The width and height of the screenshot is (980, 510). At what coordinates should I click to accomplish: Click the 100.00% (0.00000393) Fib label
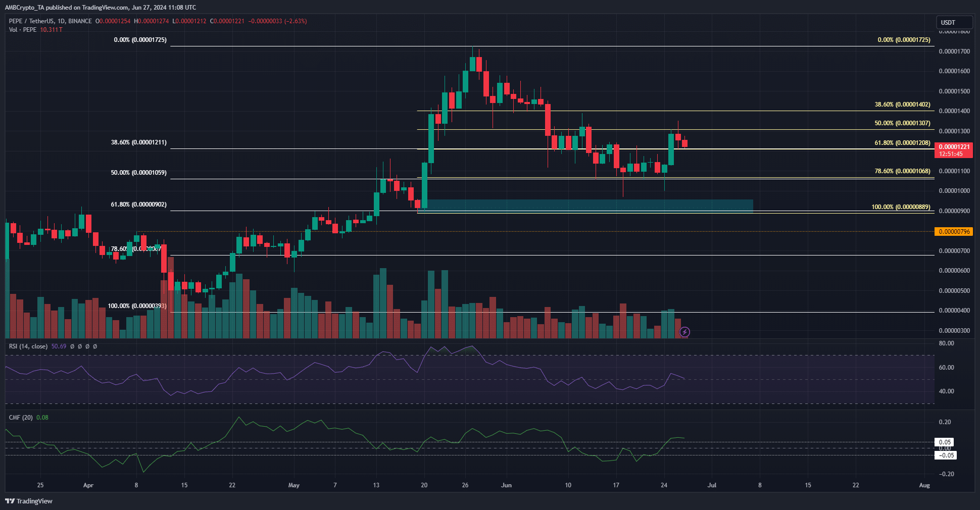137,306
